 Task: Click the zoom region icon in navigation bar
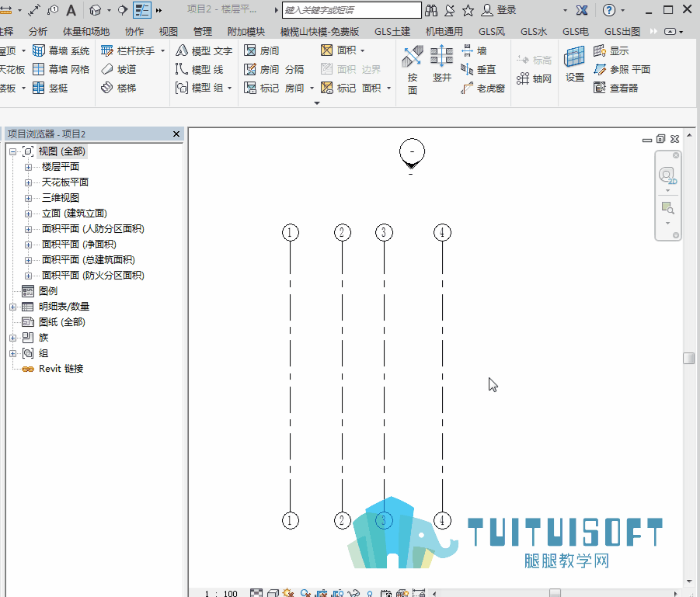point(667,208)
